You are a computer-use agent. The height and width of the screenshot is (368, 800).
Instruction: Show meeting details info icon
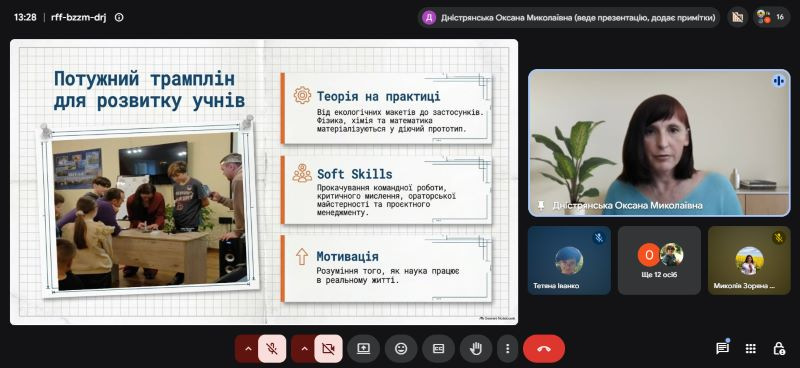119,17
